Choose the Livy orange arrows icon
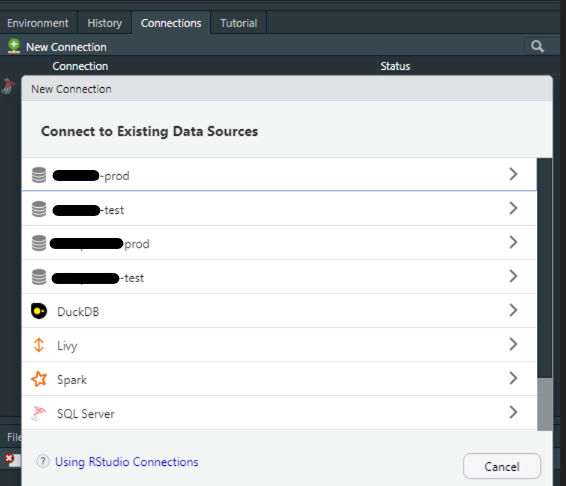Screen dimensions: 566x486 tap(39, 345)
